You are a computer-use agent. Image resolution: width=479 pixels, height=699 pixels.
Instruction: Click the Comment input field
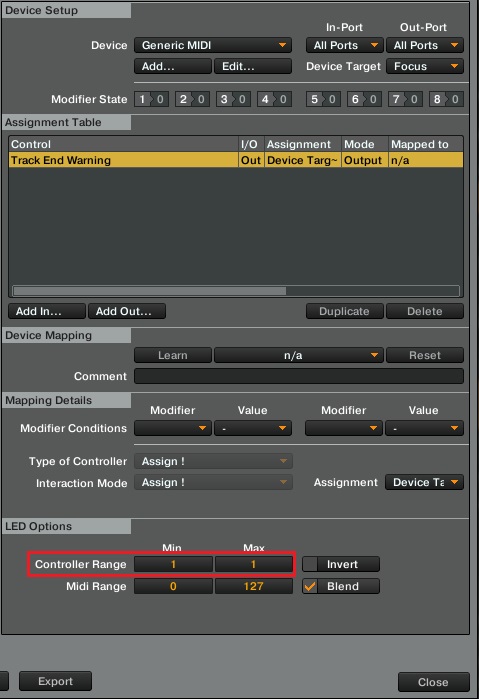[299, 376]
